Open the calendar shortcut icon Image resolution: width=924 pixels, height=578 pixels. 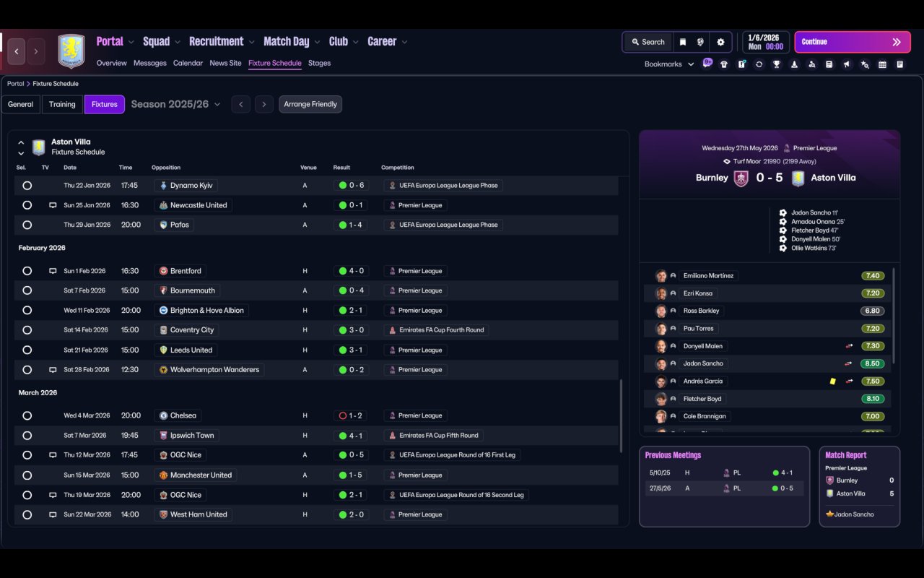click(882, 64)
